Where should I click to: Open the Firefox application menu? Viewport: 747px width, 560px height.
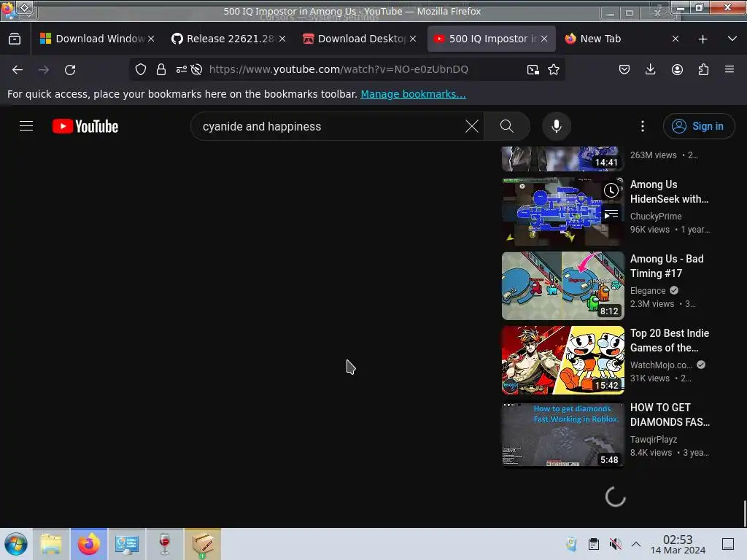(729, 69)
